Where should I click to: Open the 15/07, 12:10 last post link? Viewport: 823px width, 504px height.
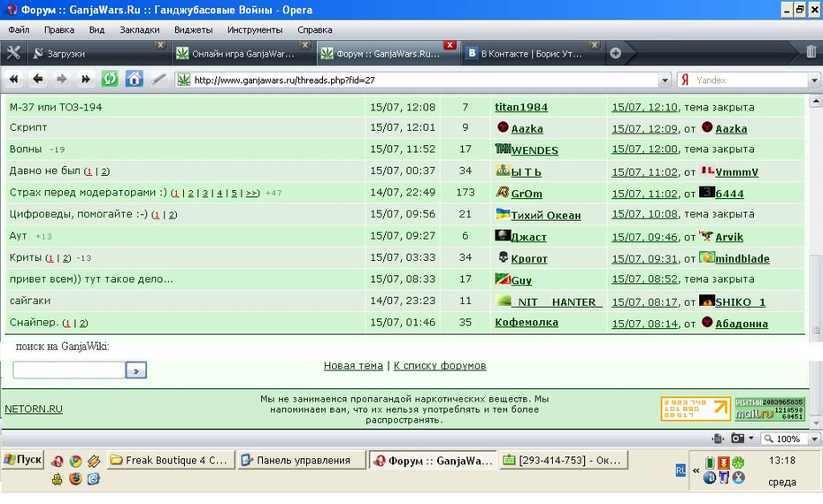pos(644,107)
